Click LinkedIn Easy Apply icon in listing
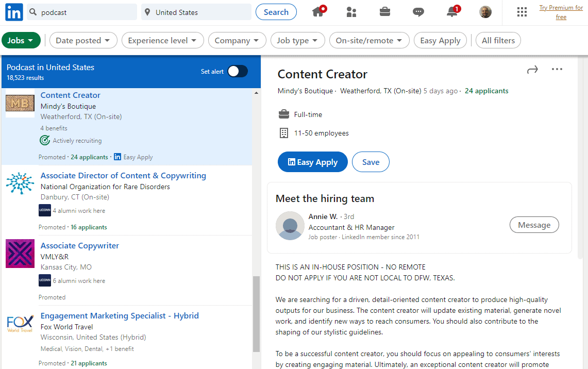Image resolution: width=588 pixels, height=369 pixels. (x=117, y=157)
